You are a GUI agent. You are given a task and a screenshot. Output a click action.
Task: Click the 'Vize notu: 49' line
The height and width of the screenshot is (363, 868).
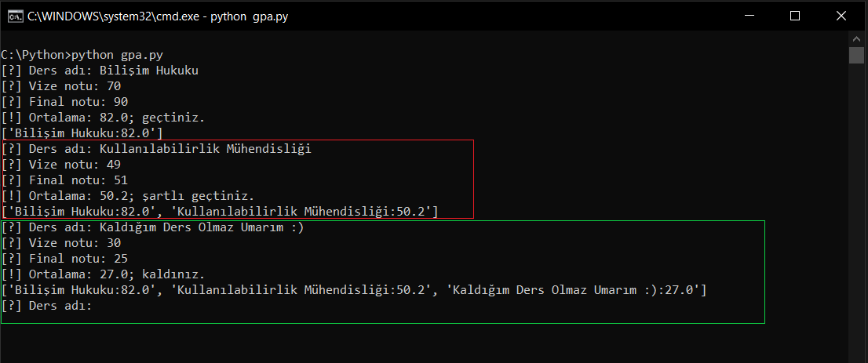[x=61, y=165]
